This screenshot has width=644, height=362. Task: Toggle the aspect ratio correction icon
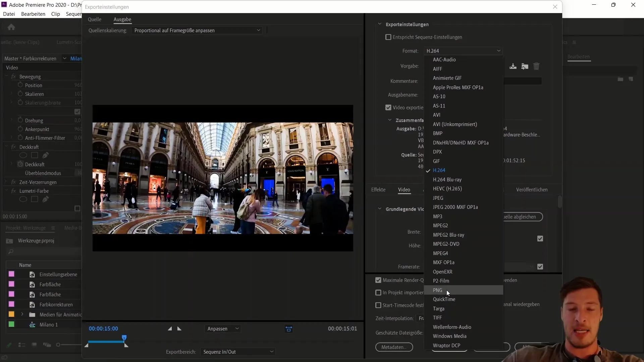coord(289,329)
